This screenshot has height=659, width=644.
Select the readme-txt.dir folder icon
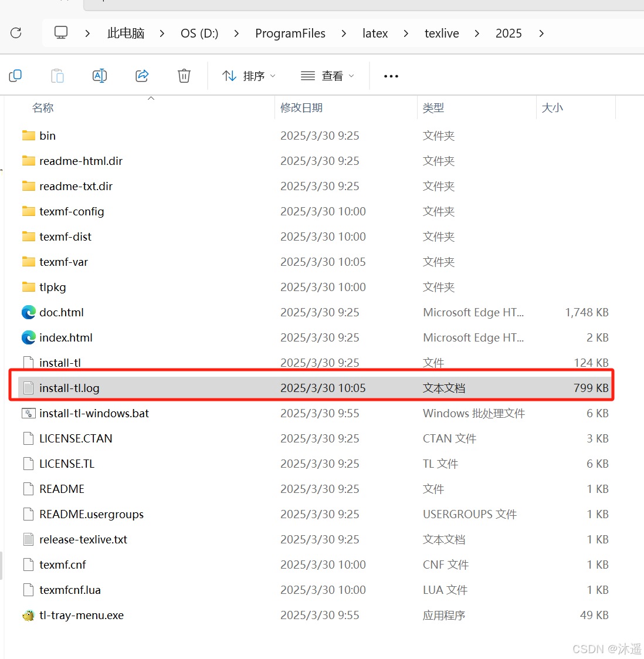[x=29, y=186]
